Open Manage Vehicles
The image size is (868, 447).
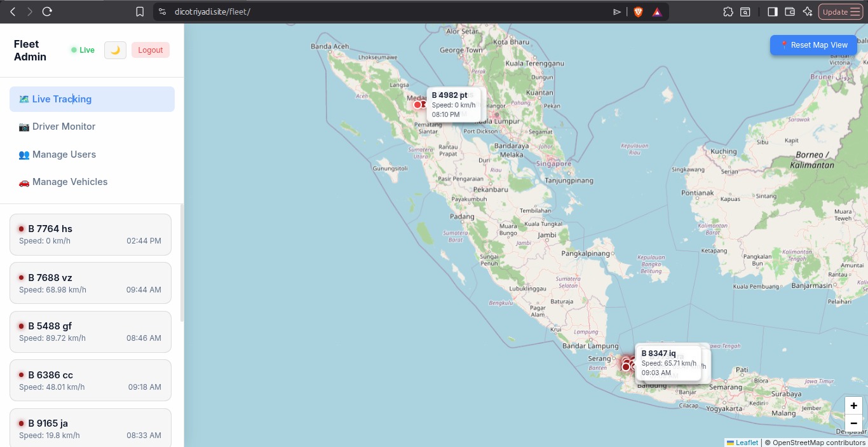click(92, 182)
